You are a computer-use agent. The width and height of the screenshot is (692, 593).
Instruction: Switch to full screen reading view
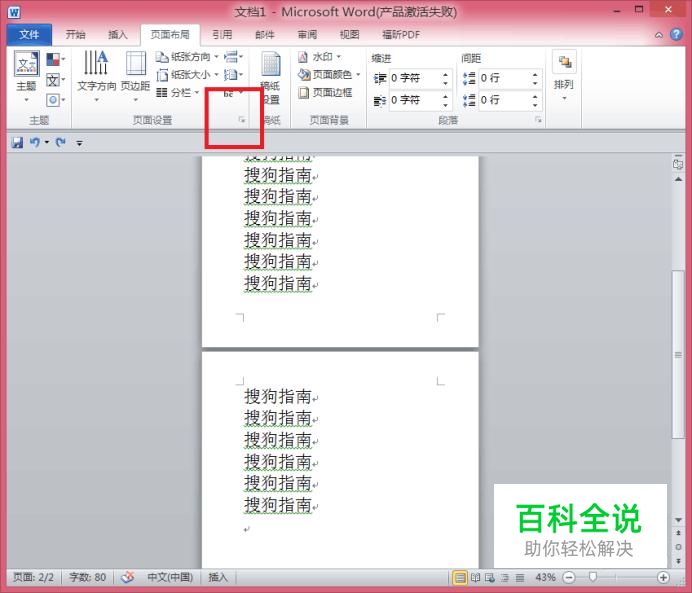[x=475, y=577]
